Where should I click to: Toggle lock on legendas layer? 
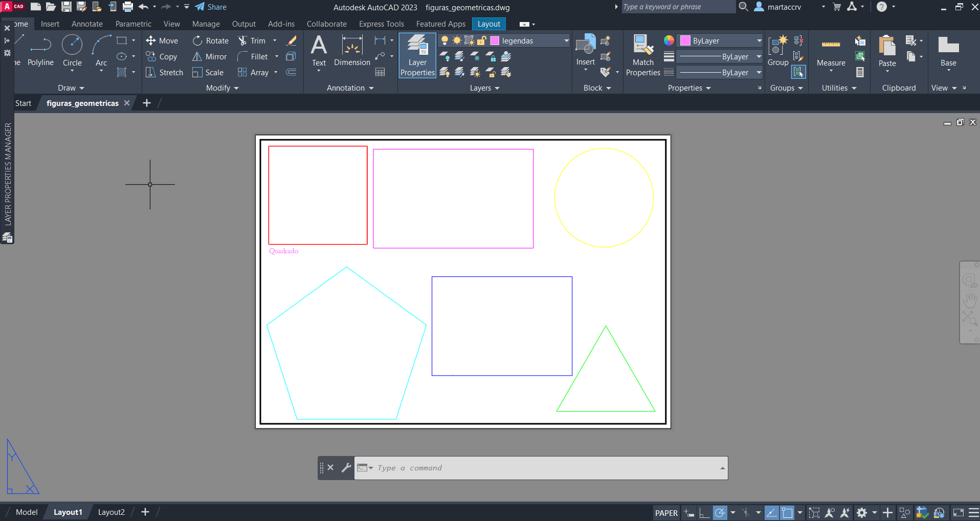point(481,41)
